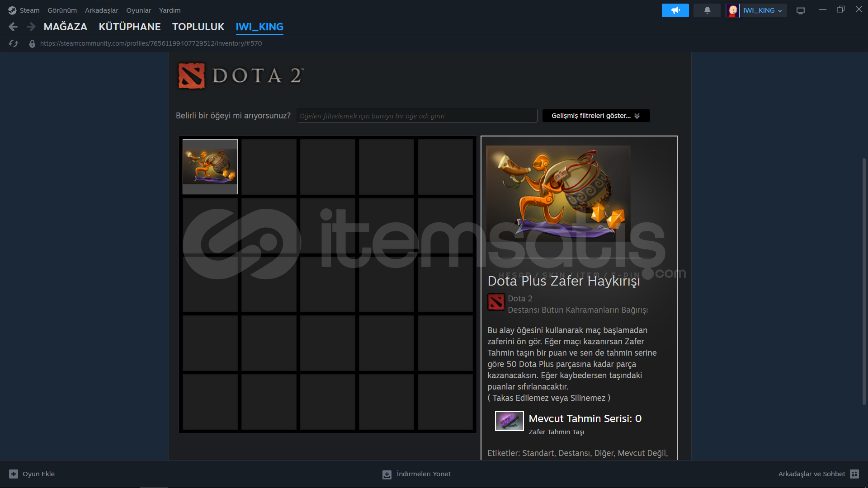868x488 pixels.
Task: Click the padlock icon beside URL
Action: (x=32, y=44)
